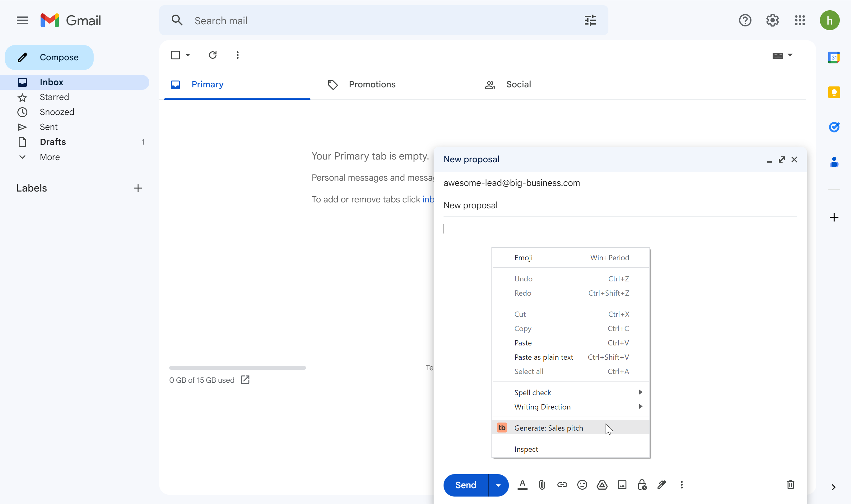Switch to Promotions tab
The image size is (851, 504).
[x=362, y=84]
